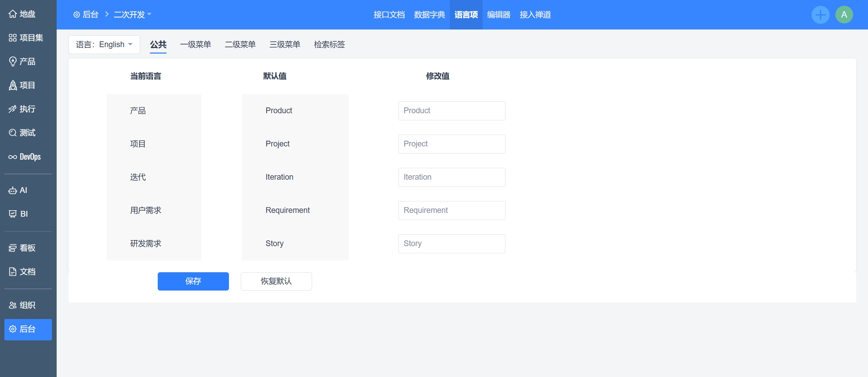Select the DevOps infinity icon

pos(13,157)
